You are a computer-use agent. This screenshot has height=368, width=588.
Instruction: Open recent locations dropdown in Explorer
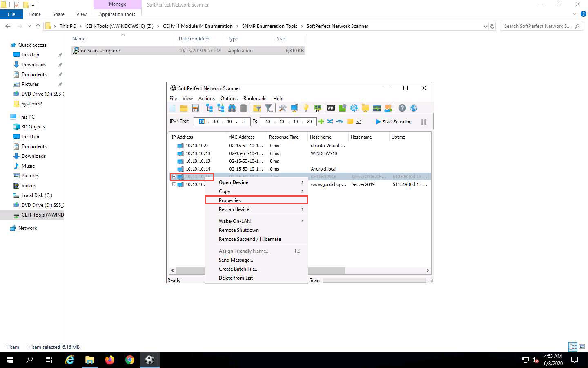29,26
